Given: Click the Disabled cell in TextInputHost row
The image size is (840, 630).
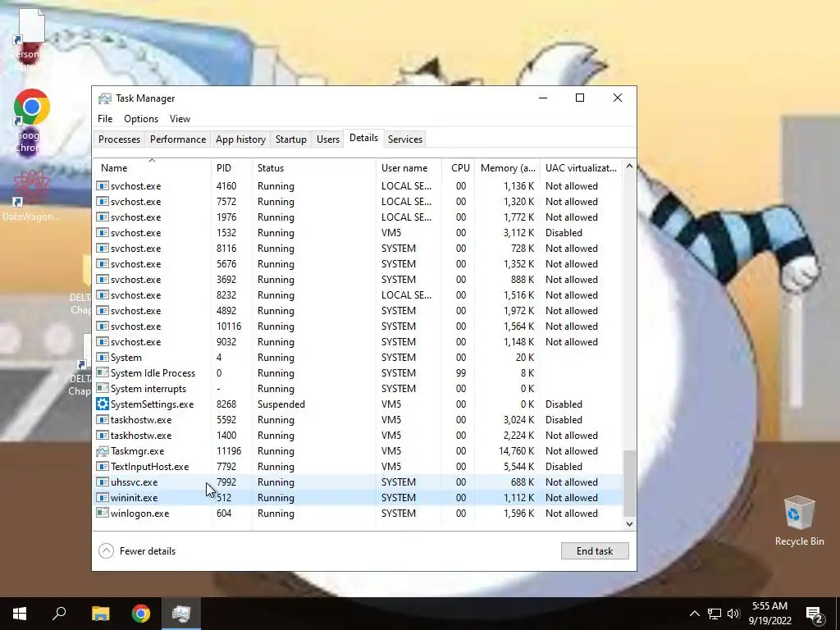Looking at the screenshot, I should [x=564, y=467].
